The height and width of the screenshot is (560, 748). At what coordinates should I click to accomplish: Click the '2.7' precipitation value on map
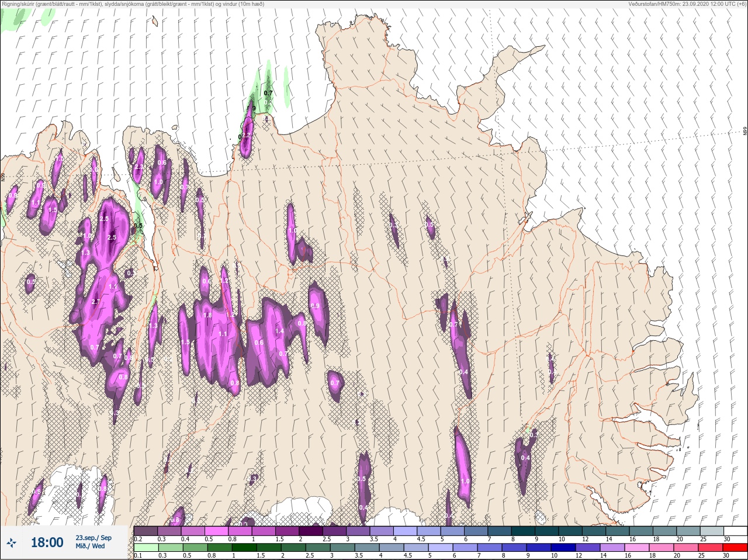tap(96, 302)
